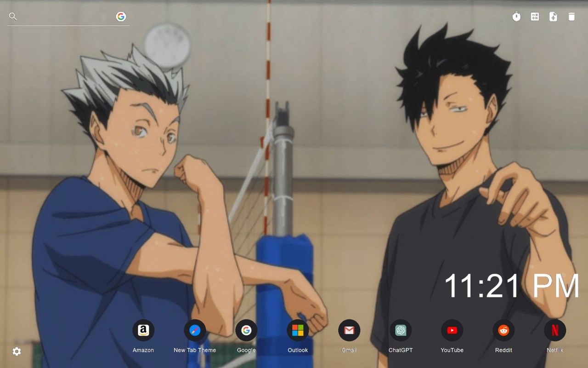
Task: Launch the ChatGPT shortcut
Action: [401, 330]
